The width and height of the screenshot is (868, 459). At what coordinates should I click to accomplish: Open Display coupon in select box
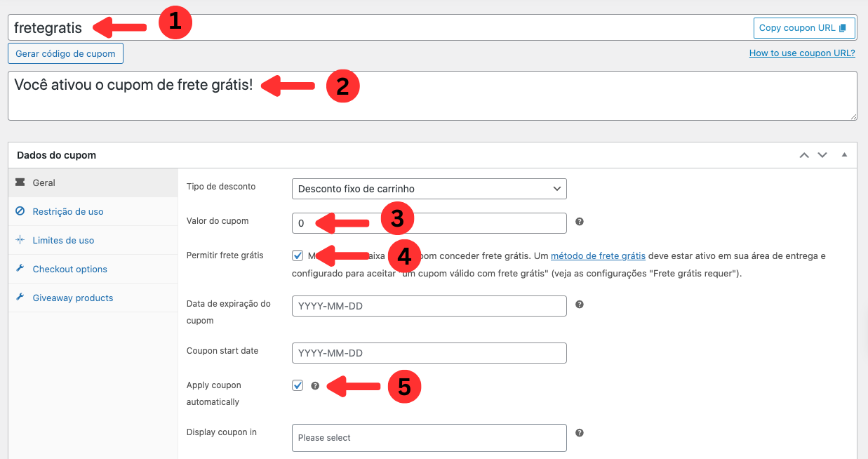tap(429, 438)
